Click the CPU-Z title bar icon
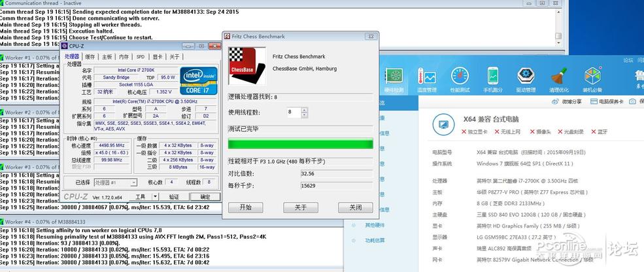Viewport: 644px width, 272px height. coord(65,46)
